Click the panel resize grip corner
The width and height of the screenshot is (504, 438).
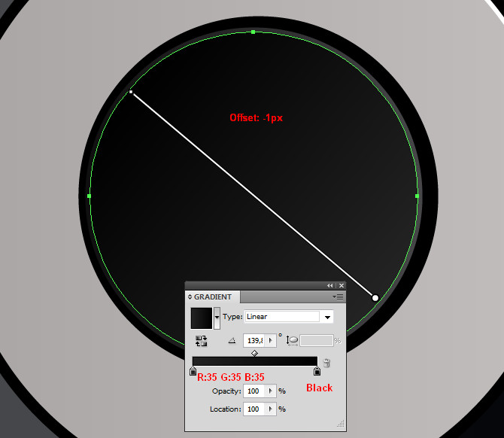coord(341,424)
